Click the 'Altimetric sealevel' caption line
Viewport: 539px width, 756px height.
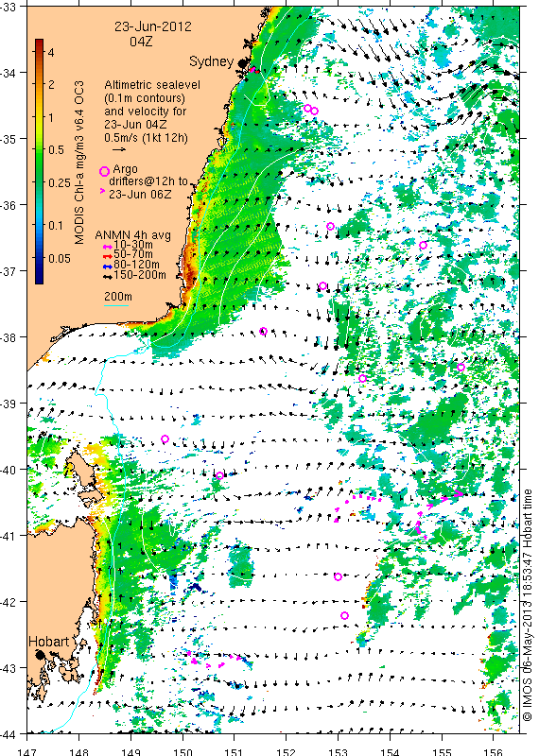(152, 85)
